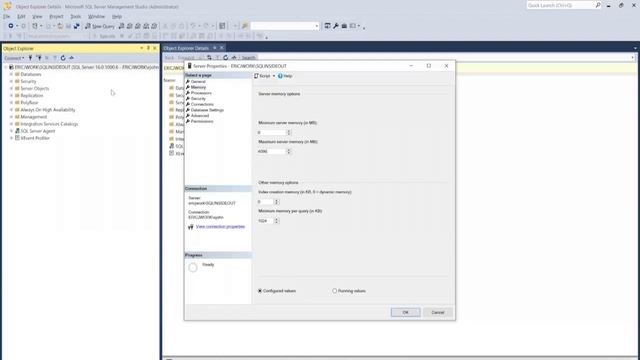Expand the Server Objects node
The image size is (640, 360).
tap(11, 89)
